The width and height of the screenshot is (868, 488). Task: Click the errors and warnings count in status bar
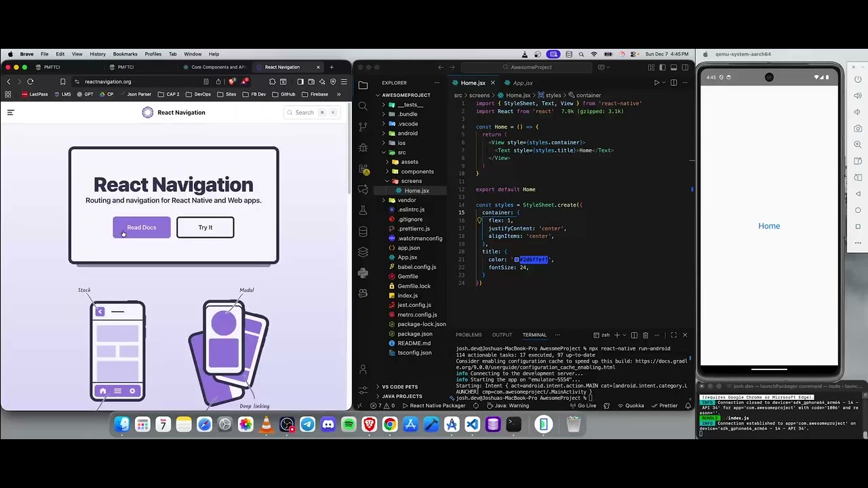click(x=382, y=406)
